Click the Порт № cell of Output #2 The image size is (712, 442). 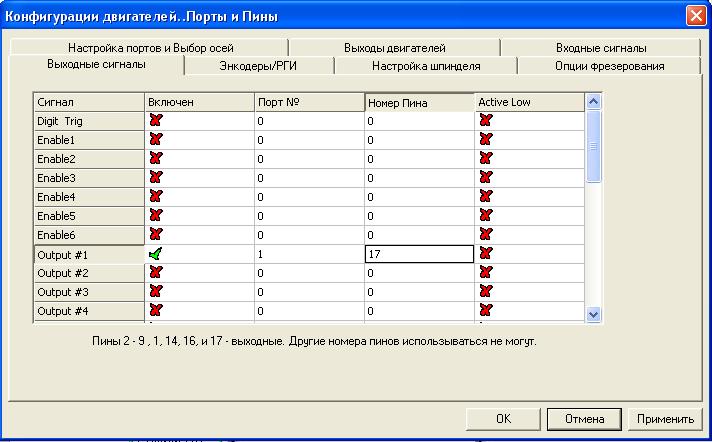(x=309, y=273)
